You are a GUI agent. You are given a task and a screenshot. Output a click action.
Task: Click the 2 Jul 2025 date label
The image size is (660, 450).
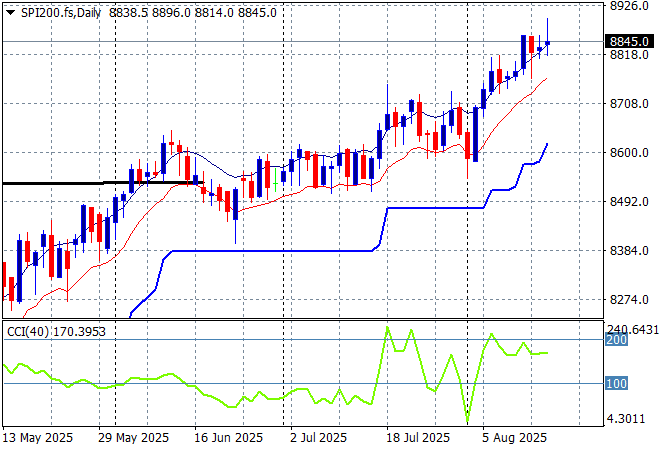point(318,437)
